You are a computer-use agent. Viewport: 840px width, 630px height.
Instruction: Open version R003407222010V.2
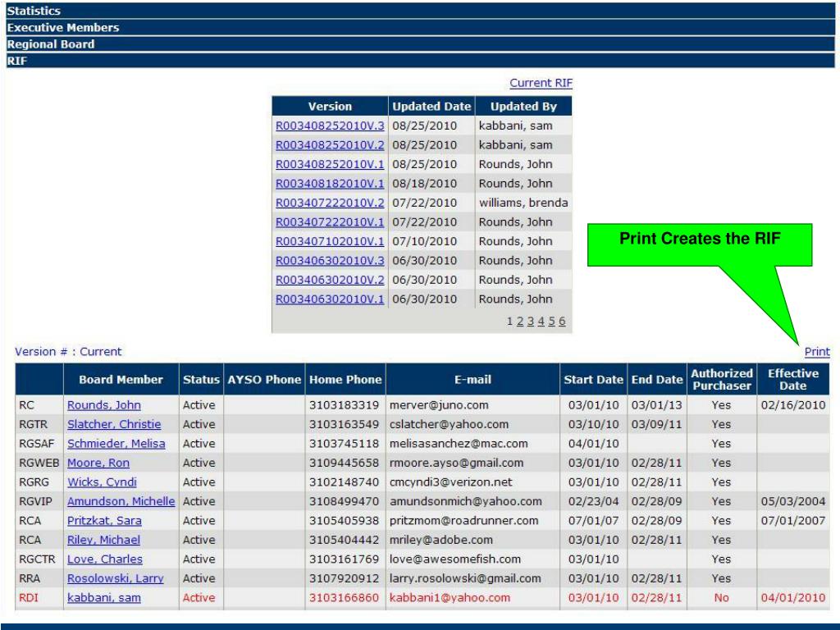(330, 203)
